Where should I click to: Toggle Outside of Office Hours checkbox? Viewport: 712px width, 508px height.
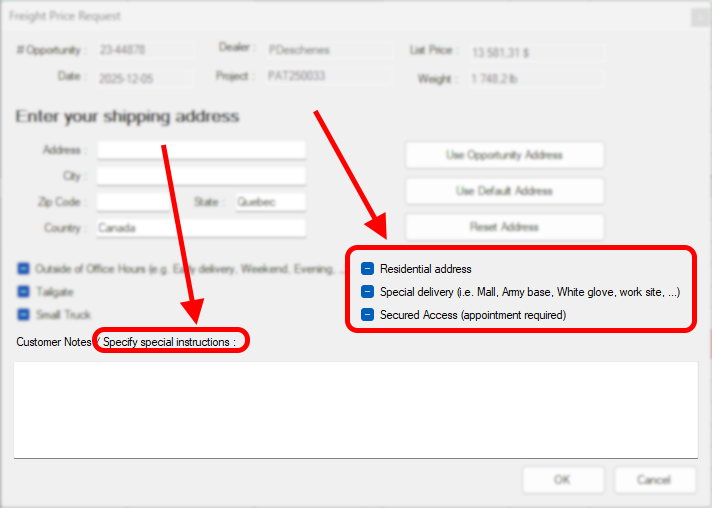tap(23, 269)
